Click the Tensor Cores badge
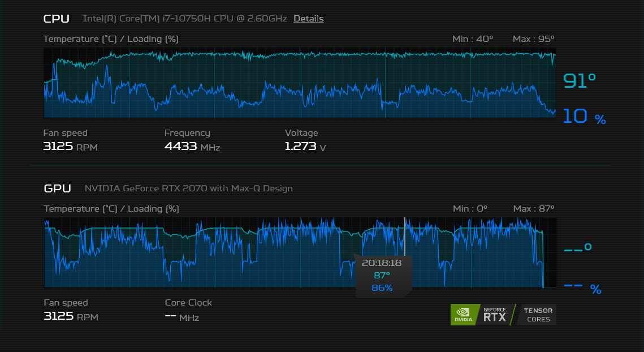Image resolution: width=644 pixels, height=352 pixels. click(x=536, y=315)
